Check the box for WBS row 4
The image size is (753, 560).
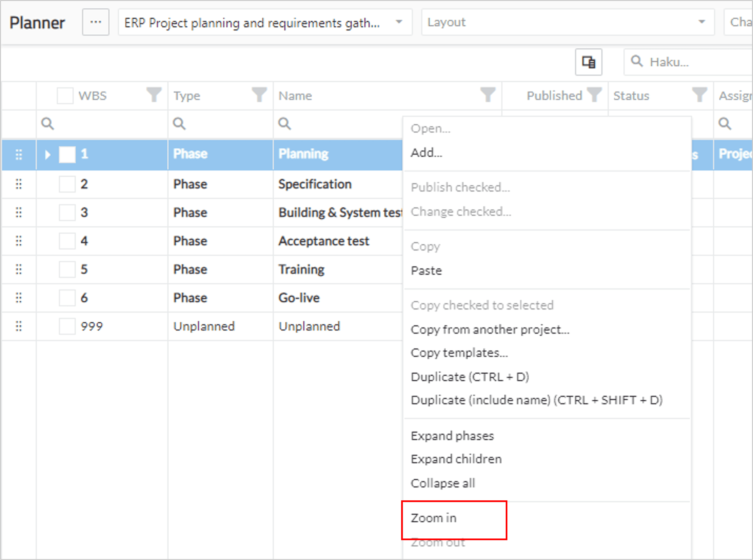(67, 241)
